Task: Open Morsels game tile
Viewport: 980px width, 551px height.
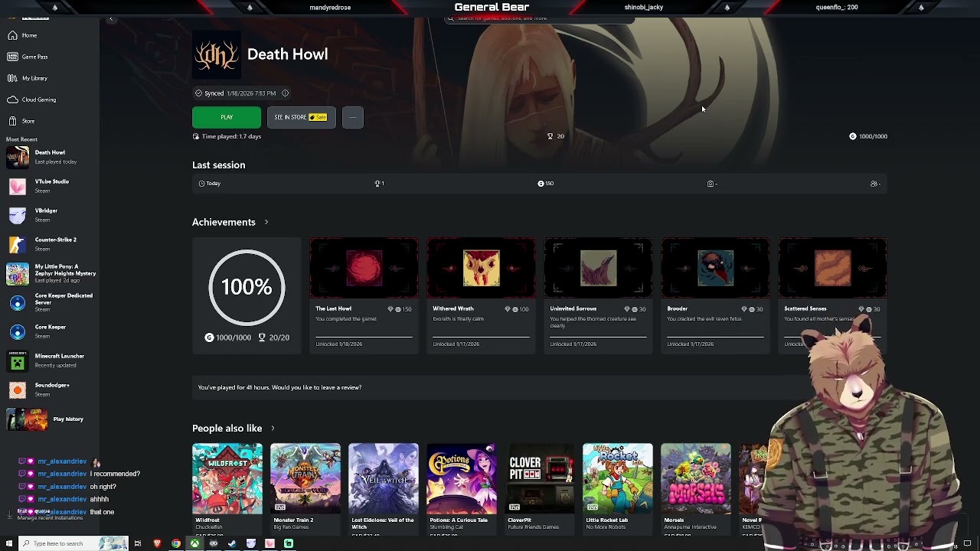Action: [696, 487]
